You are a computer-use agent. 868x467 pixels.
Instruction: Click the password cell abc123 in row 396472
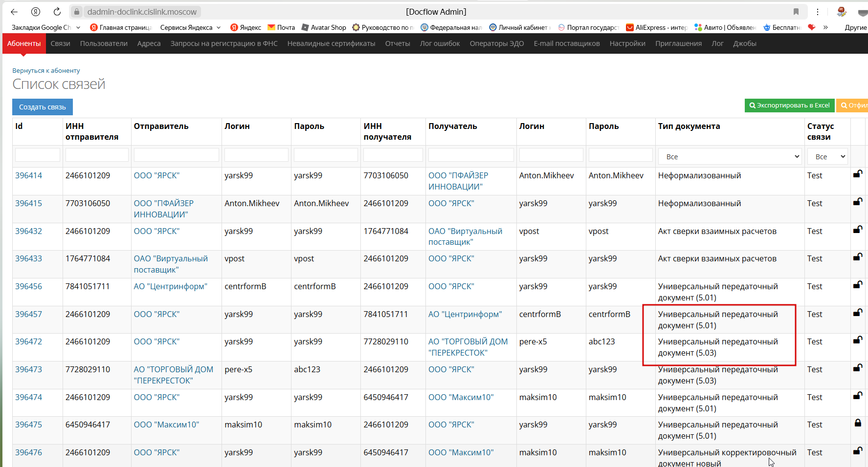602,341
